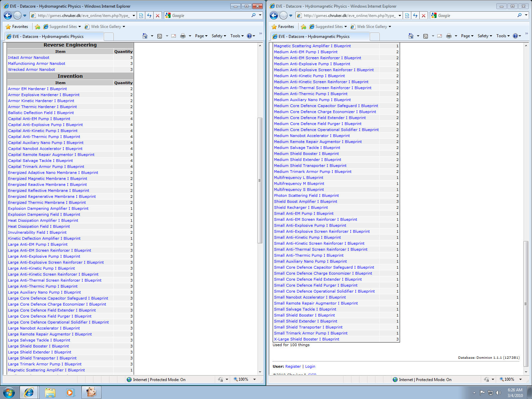532x399 pixels.
Task: Open X-Large Shield Booster I Blueprint link
Action: click(x=307, y=339)
